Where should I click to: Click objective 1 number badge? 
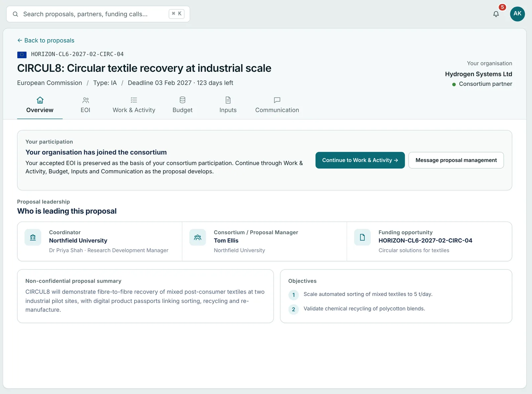click(294, 295)
